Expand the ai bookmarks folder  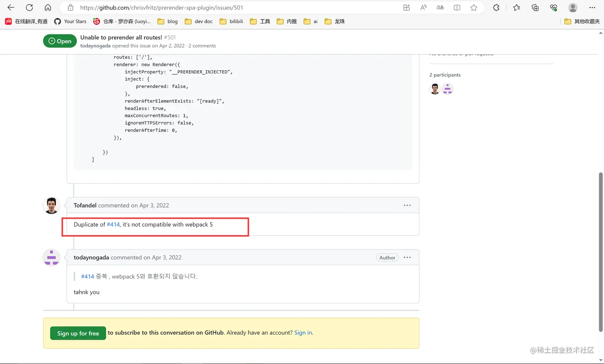point(311,22)
